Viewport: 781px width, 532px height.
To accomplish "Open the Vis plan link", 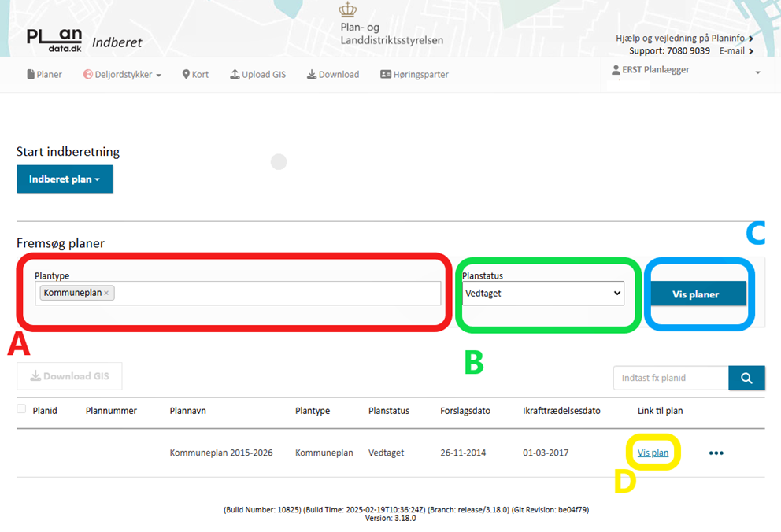I will coord(653,453).
